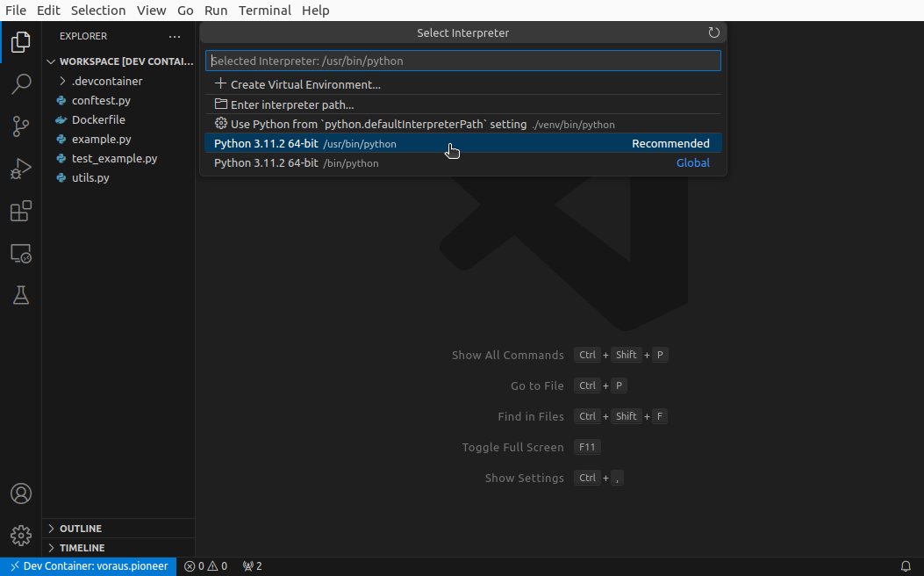This screenshot has width=924, height=576.
Task: Click the interpreter search input field
Action: tap(462, 61)
